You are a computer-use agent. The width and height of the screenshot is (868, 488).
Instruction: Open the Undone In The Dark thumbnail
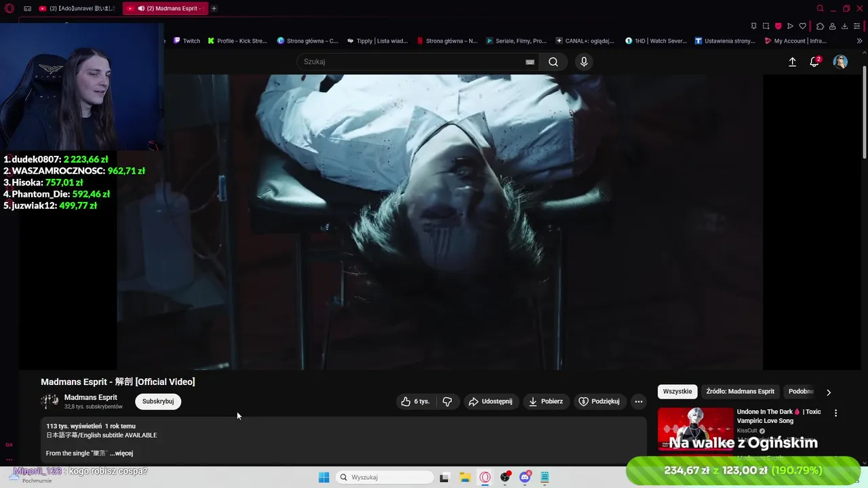click(695, 428)
